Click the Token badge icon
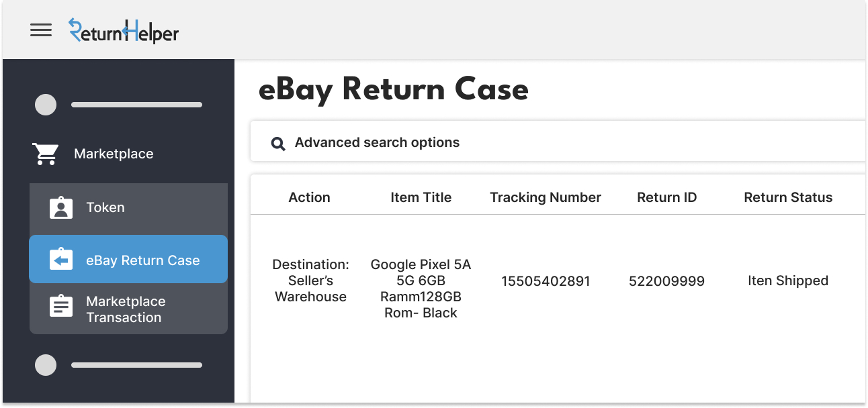 coord(61,207)
